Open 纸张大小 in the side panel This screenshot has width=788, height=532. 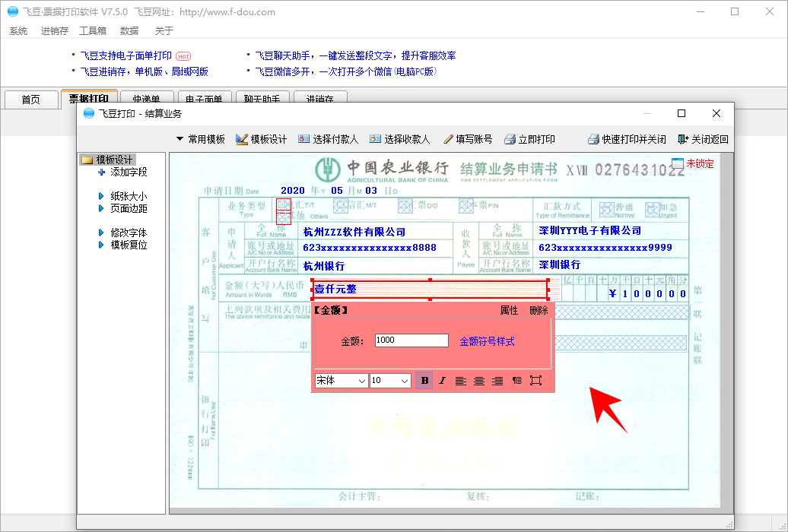point(122,196)
